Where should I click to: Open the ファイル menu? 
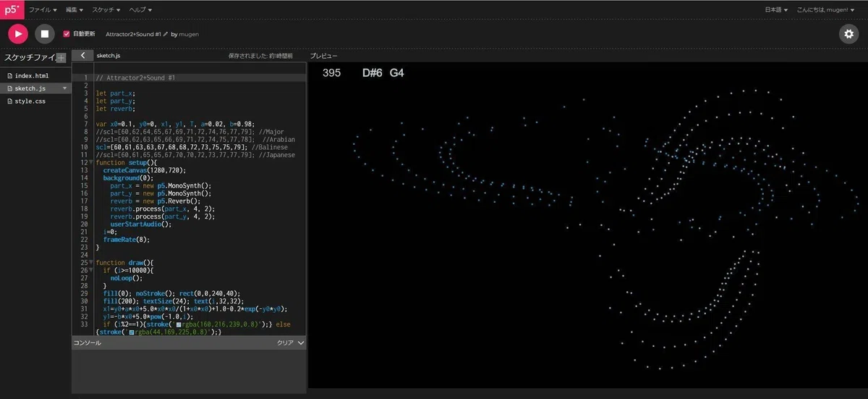point(43,10)
